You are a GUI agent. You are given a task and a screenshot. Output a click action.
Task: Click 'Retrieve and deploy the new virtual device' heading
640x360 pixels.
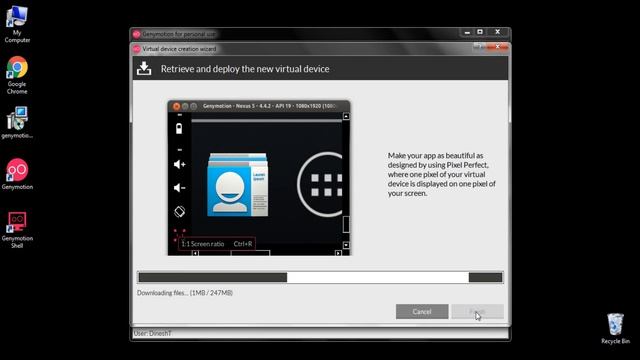pos(245,69)
